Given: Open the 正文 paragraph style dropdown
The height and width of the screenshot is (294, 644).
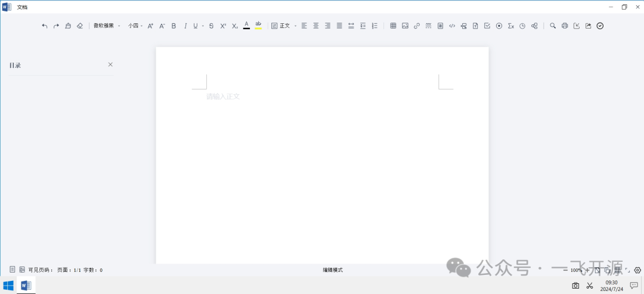Looking at the screenshot, I should [x=284, y=26].
